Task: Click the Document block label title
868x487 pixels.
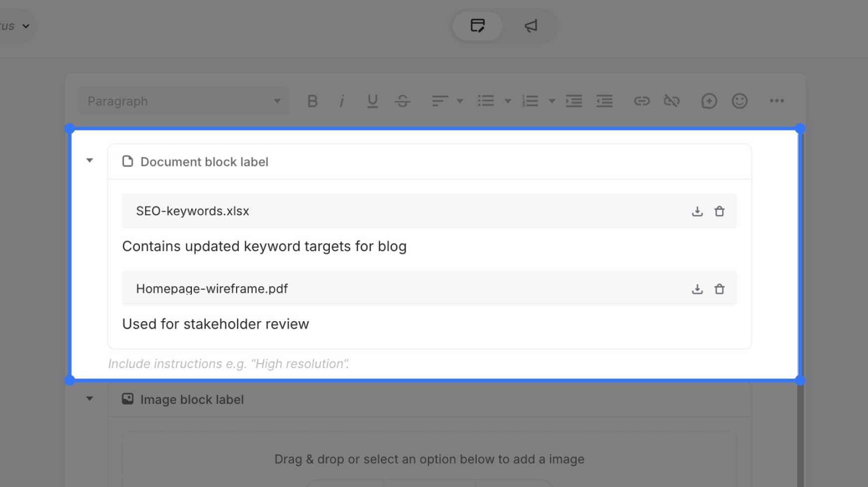Action: point(204,162)
